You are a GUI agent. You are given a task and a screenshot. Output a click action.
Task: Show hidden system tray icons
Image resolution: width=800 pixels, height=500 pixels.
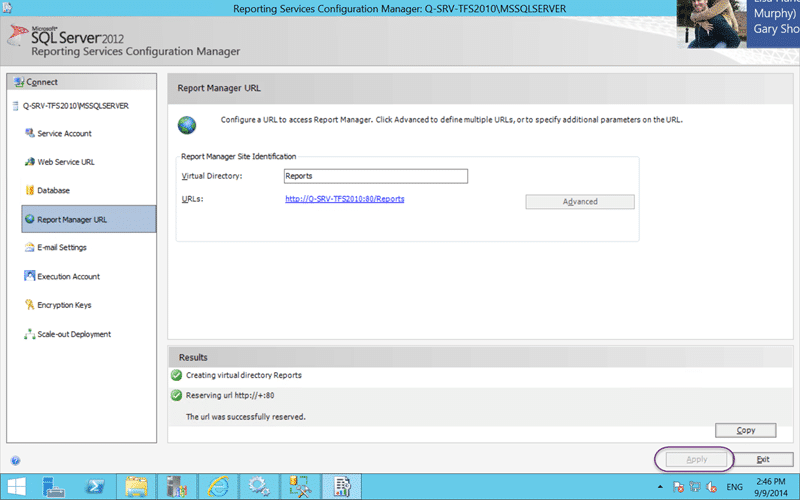660,487
